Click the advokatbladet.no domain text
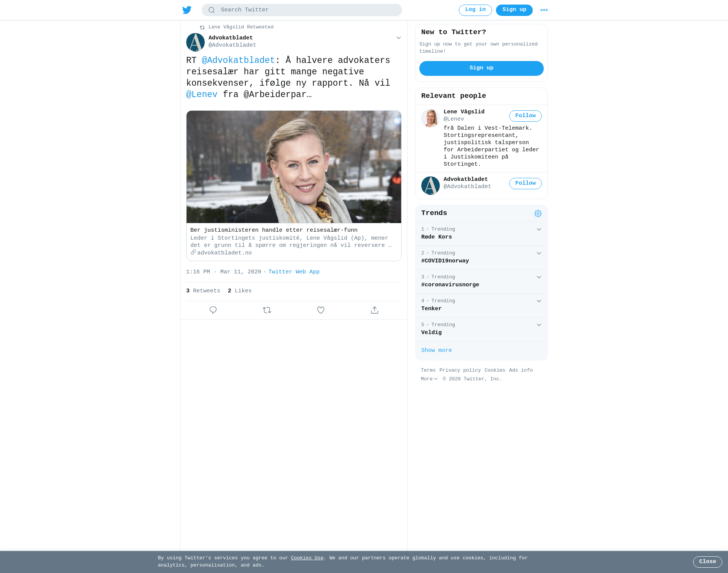This screenshot has width=728, height=573. (224, 253)
